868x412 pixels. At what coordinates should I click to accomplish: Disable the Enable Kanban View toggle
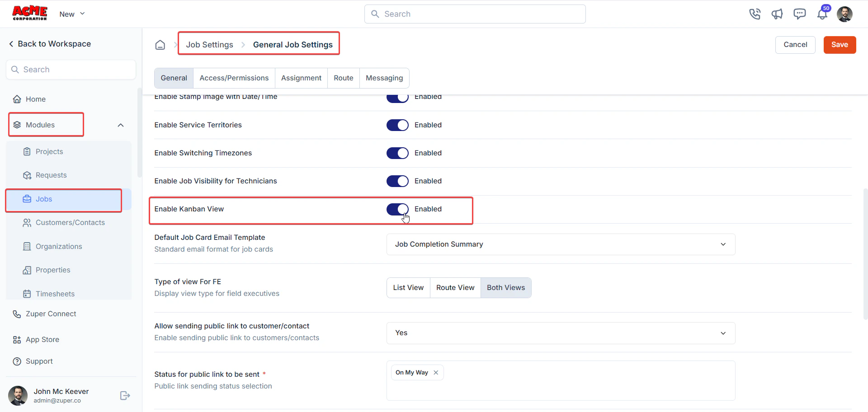(397, 209)
